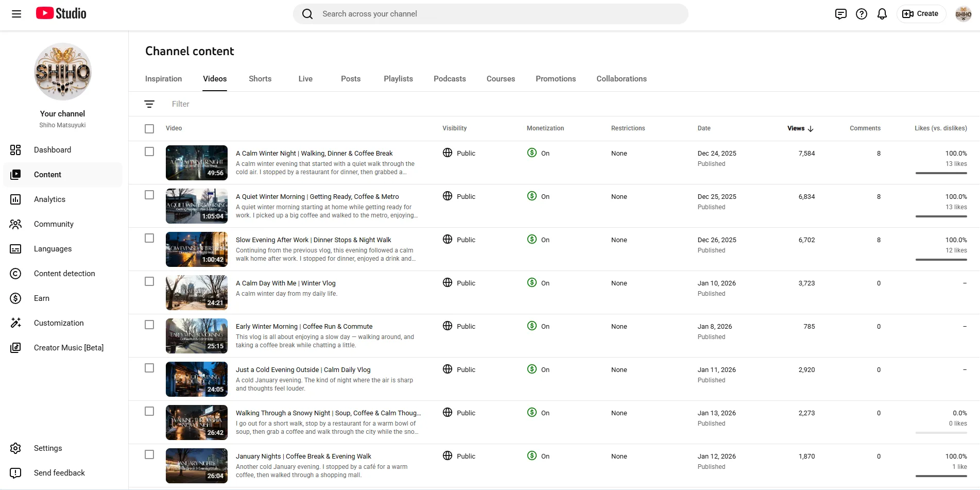This screenshot has height=490, width=980.
Task: Check the box for Slow Evening After Work video
Action: point(149,238)
